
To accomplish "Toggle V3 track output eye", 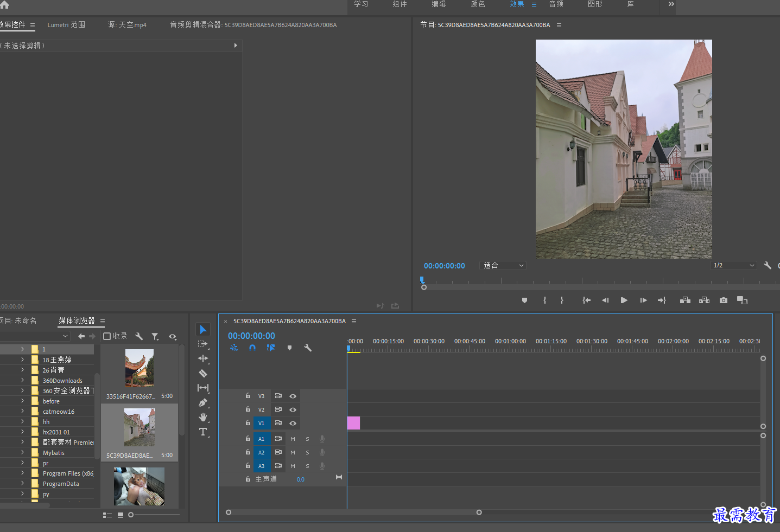I will pyautogui.click(x=293, y=396).
